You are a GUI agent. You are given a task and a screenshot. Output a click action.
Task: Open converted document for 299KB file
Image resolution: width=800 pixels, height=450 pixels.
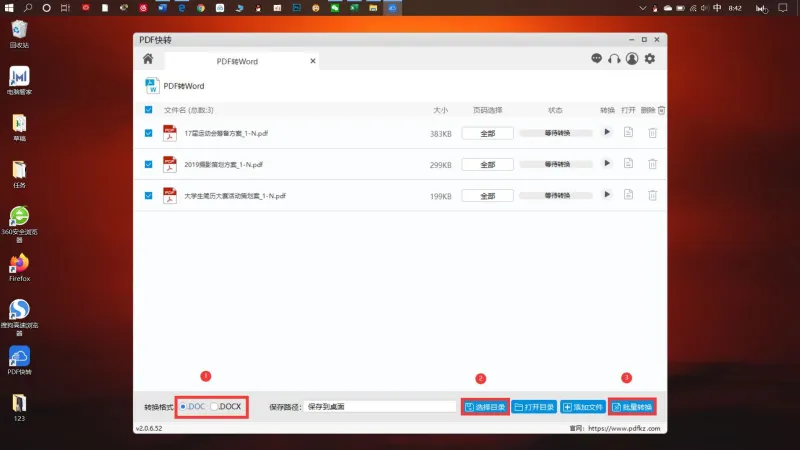pyautogui.click(x=629, y=164)
